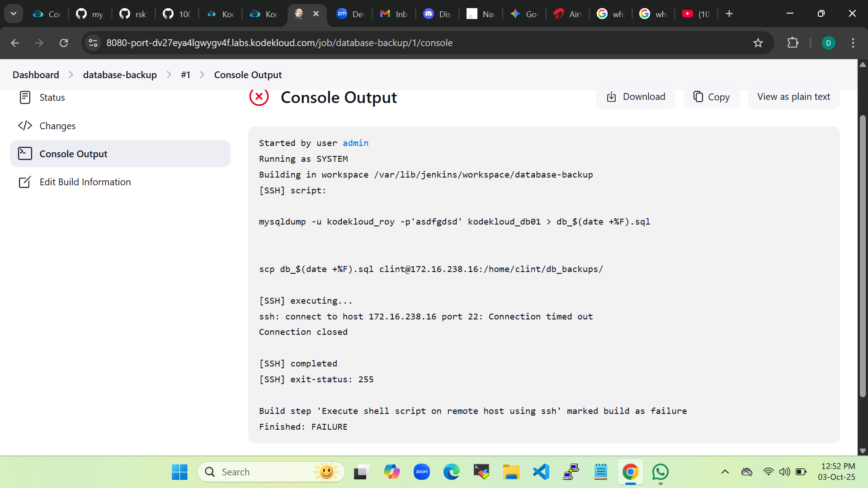Open View as plain text
868x488 pixels.
click(793, 97)
